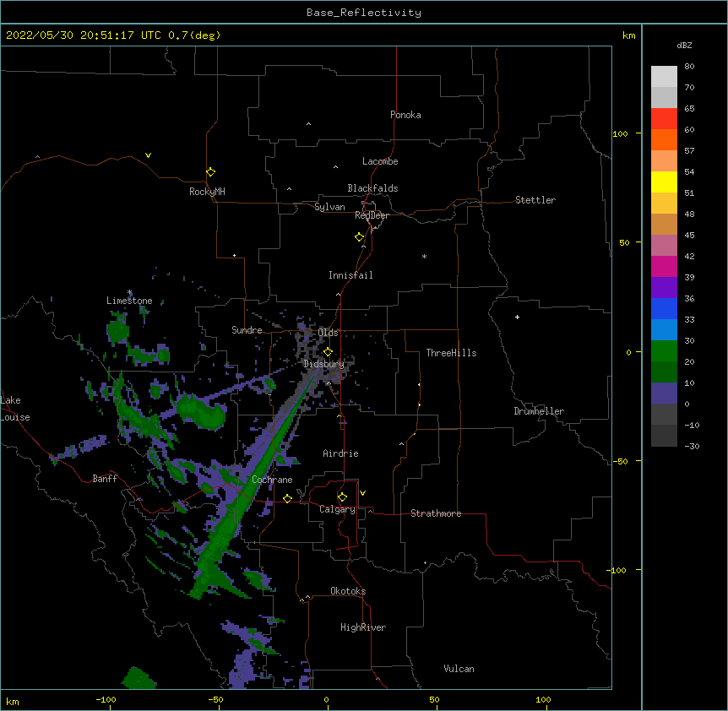Select the Sundre town label
The width and height of the screenshot is (728, 711).
[x=247, y=330]
